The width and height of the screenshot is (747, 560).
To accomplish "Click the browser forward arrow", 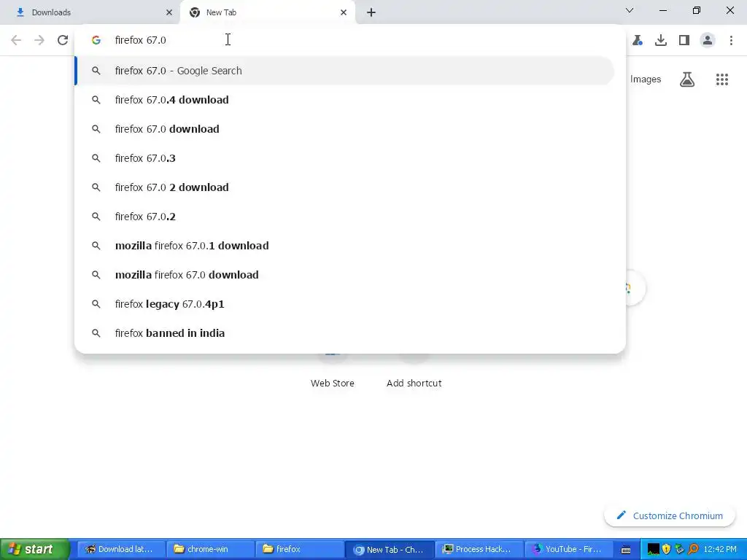I will pyautogui.click(x=39, y=40).
